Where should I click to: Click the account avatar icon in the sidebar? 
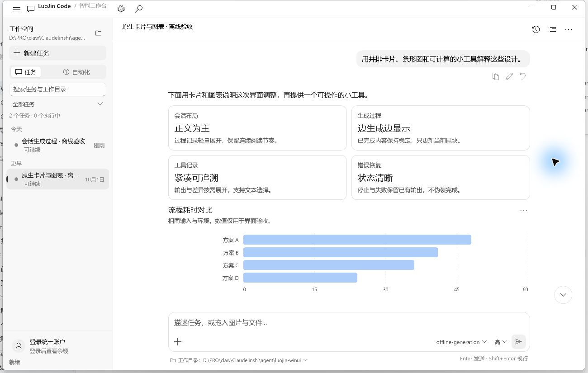click(x=19, y=346)
